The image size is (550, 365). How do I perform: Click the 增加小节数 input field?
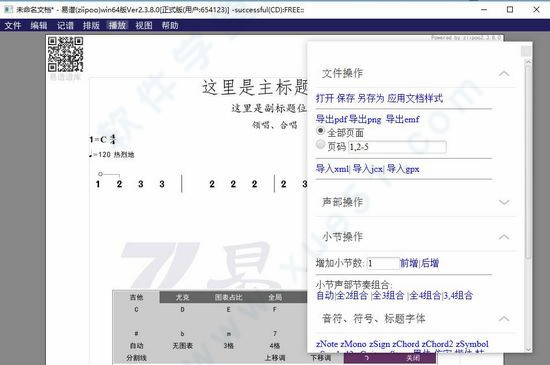(x=383, y=263)
